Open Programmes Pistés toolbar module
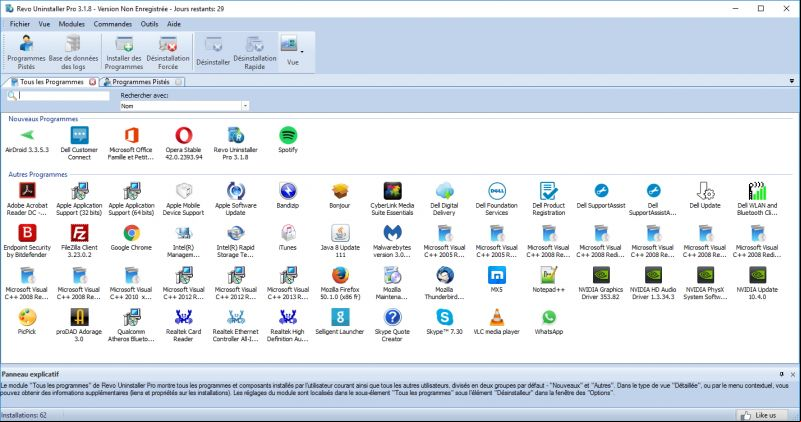Screen dimensions: 801x422 click(26, 53)
